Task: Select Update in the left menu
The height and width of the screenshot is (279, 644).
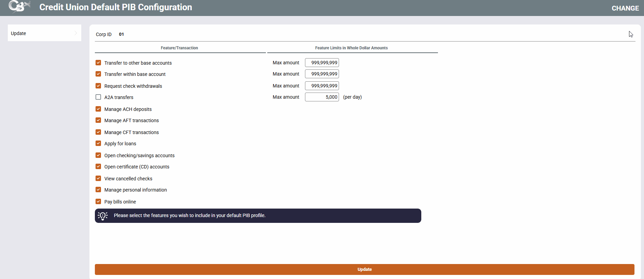Action: (19, 33)
